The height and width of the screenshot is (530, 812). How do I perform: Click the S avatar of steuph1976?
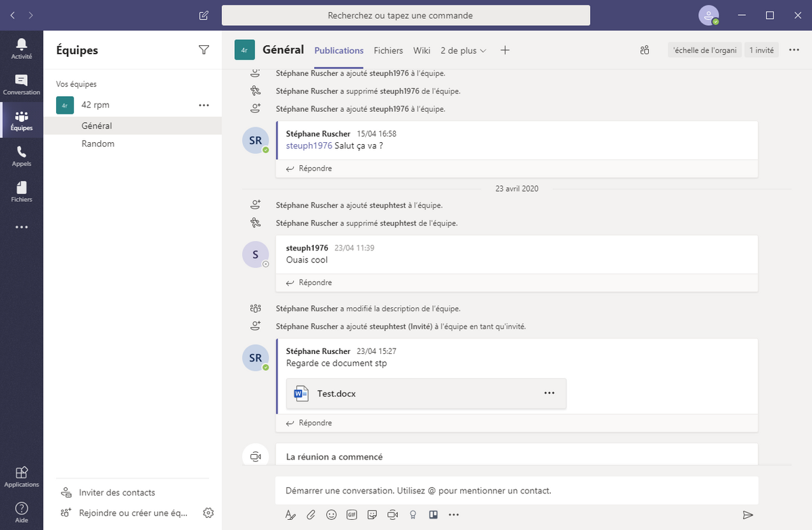pyautogui.click(x=255, y=255)
